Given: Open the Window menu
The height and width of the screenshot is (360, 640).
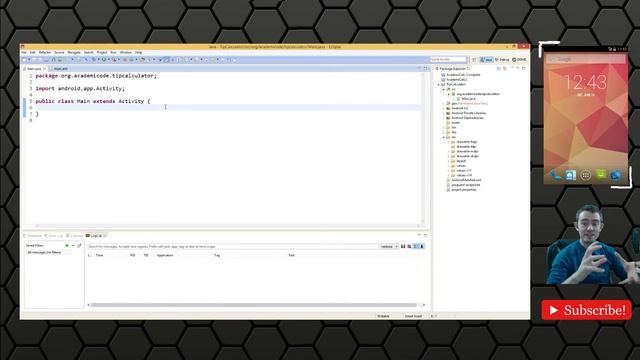Looking at the screenshot, I should tap(126, 52).
